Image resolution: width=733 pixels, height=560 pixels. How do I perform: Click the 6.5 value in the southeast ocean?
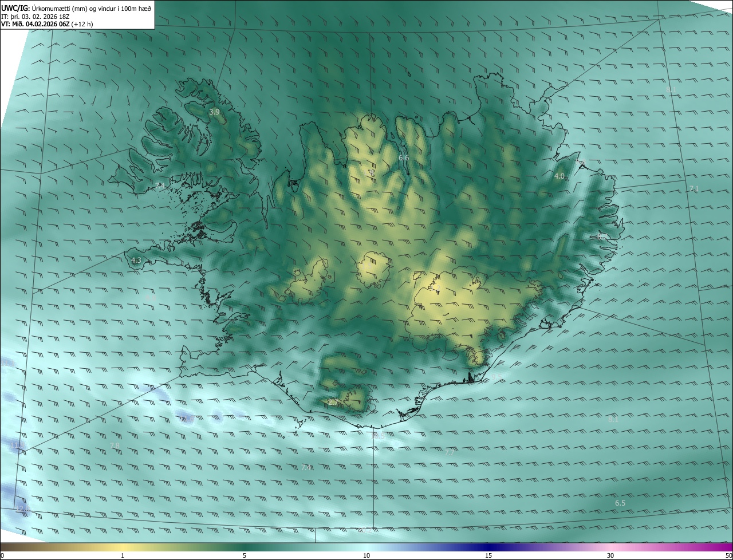tap(620, 503)
